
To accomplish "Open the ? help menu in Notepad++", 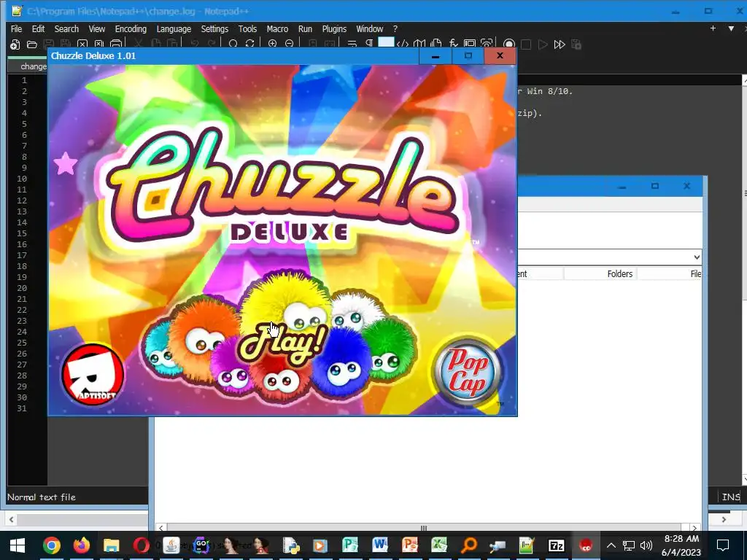I will (x=395, y=29).
